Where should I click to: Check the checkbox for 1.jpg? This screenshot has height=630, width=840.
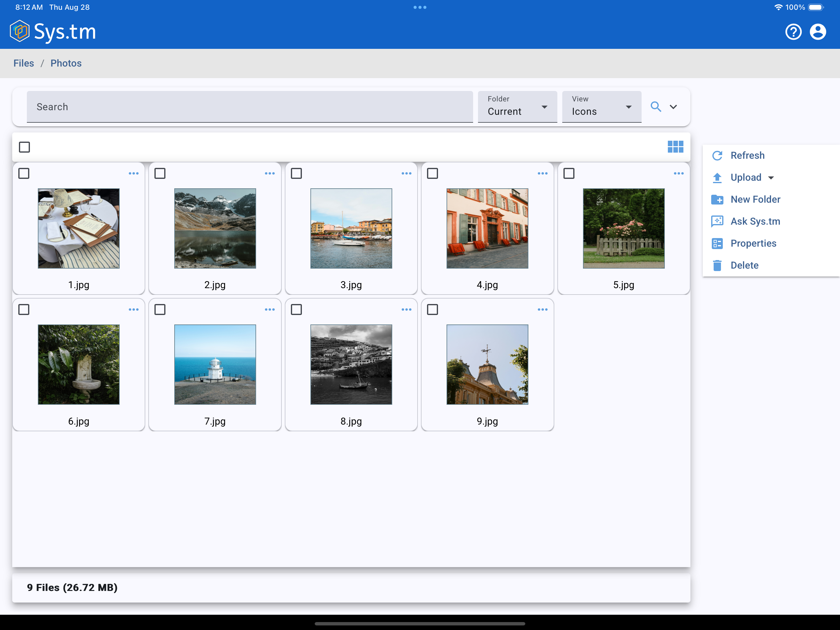tap(24, 174)
